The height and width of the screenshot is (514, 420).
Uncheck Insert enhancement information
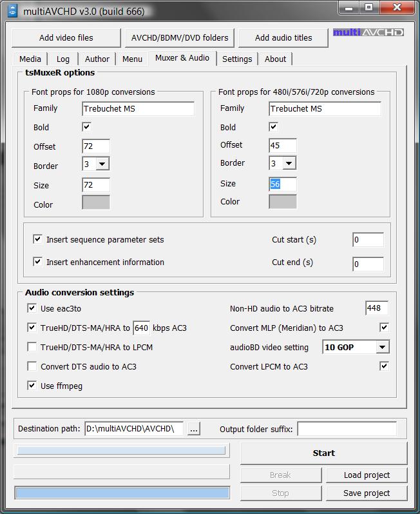tap(37, 262)
